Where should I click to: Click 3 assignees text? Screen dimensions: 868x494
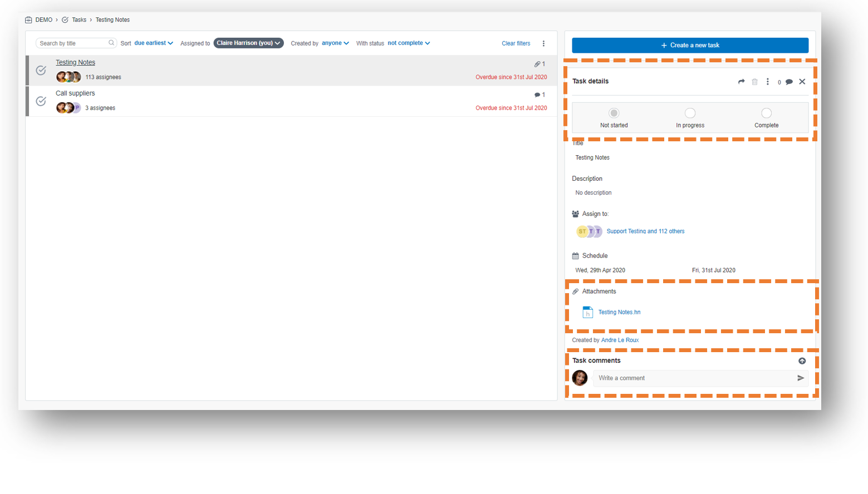coord(100,108)
